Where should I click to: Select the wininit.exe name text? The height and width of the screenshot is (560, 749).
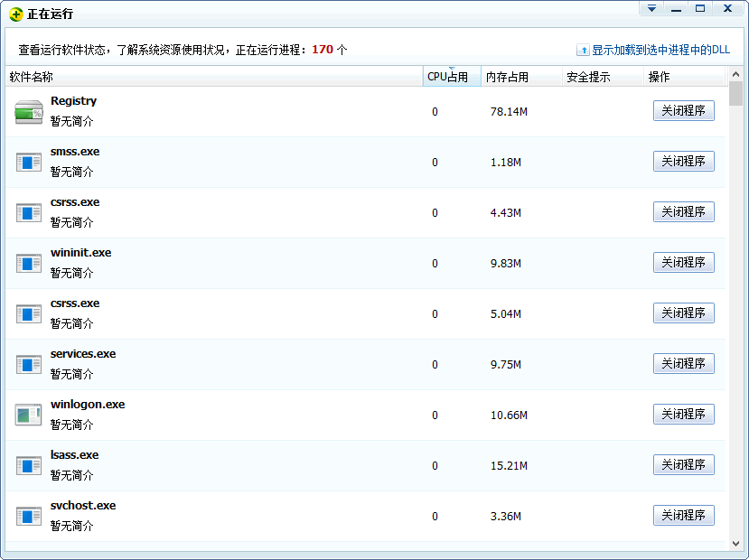pos(80,253)
